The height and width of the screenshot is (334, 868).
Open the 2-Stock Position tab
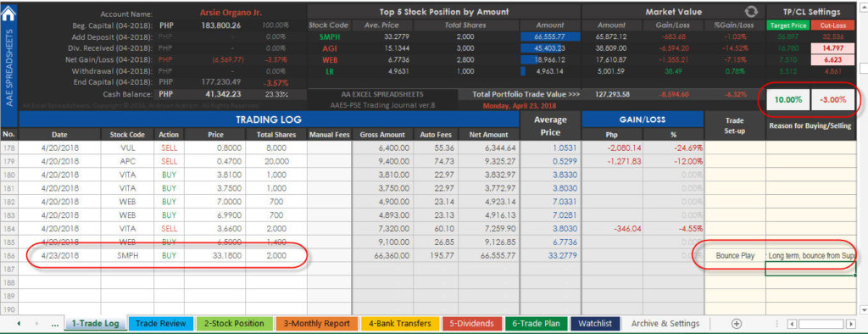click(x=234, y=324)
